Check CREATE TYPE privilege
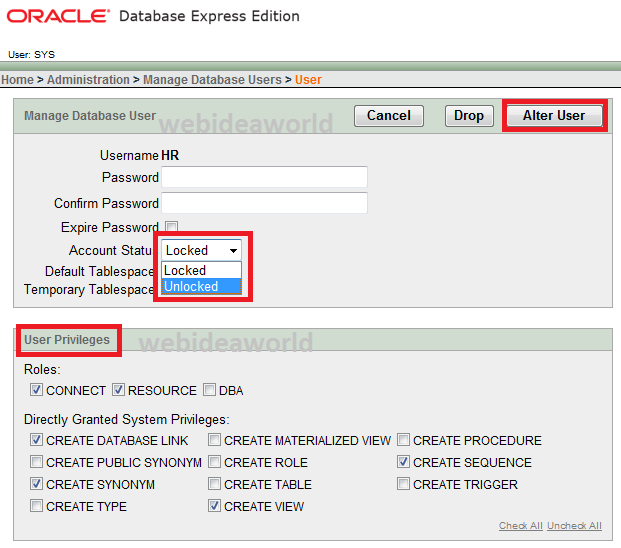 [x=36, y=506]
